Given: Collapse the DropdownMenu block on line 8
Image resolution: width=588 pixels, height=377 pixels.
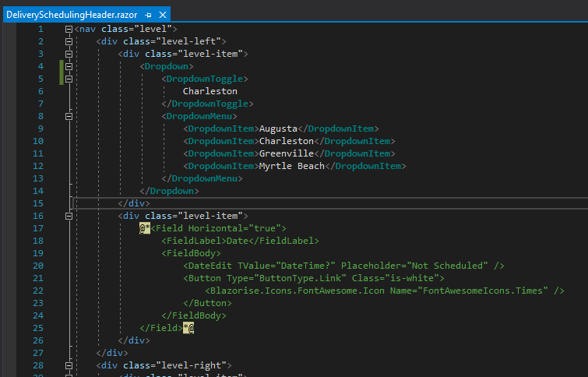Looking at the screenshot, I should 69,116.
